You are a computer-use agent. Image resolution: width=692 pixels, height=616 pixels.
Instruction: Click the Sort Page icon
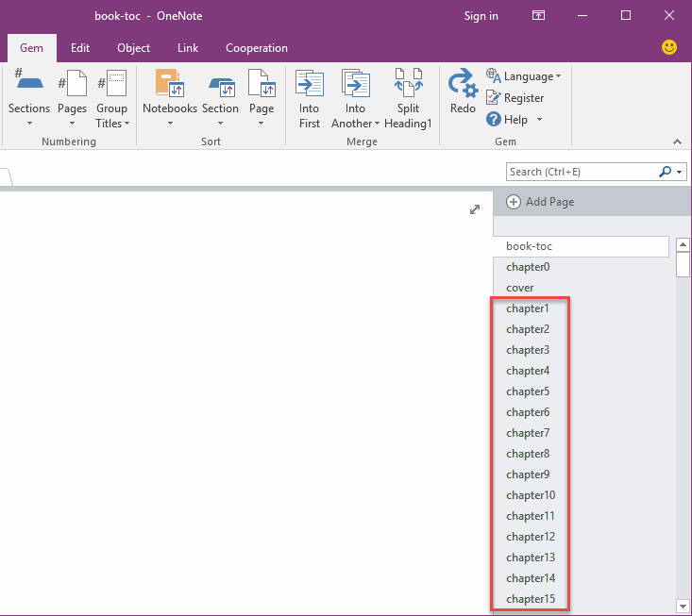pos(262,83)
